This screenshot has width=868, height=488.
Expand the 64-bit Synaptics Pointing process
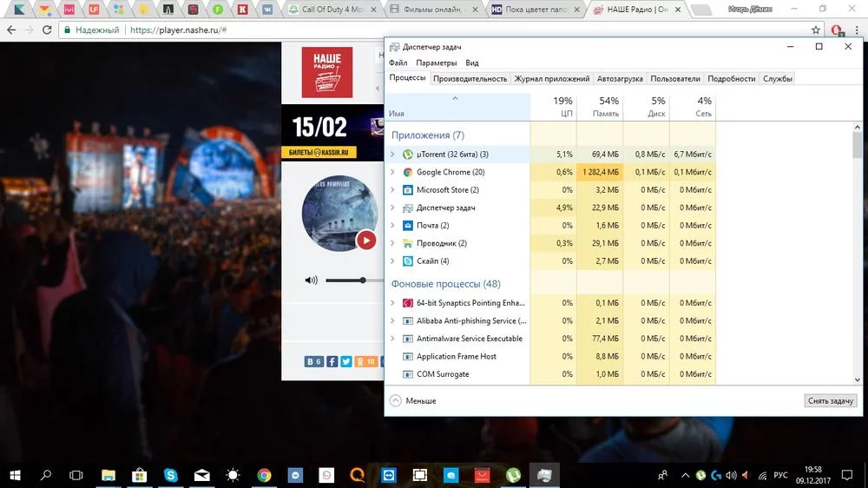point(392,303)
